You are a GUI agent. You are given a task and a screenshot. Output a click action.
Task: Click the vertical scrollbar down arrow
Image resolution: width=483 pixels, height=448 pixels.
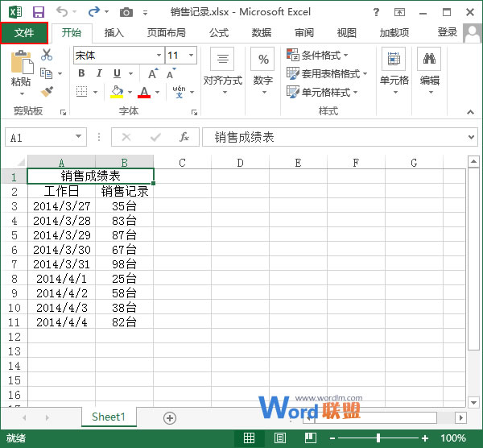[473, 402]
